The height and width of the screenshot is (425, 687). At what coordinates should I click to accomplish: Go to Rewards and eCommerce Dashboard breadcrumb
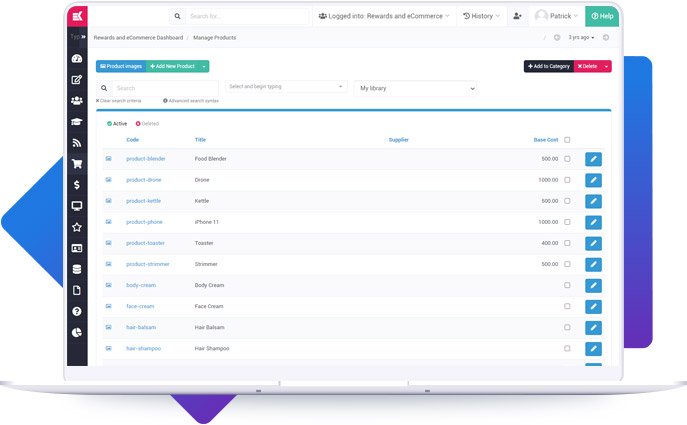click(138, 37)
